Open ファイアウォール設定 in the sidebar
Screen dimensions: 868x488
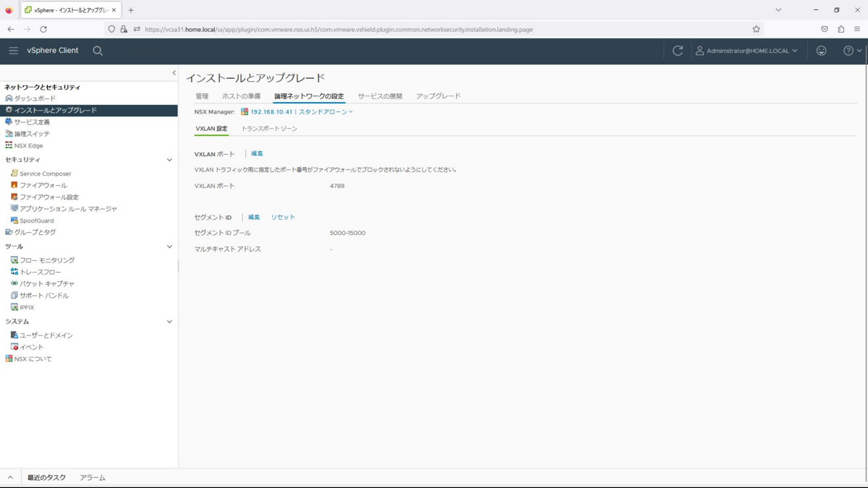(48, 197)
